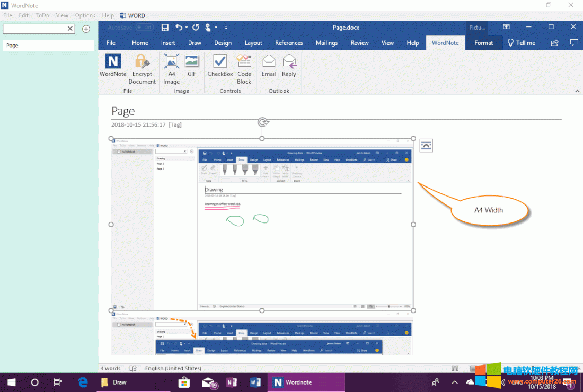Open the Customize Quick Access Toolbar dropdown

click(x=226, y=28)
